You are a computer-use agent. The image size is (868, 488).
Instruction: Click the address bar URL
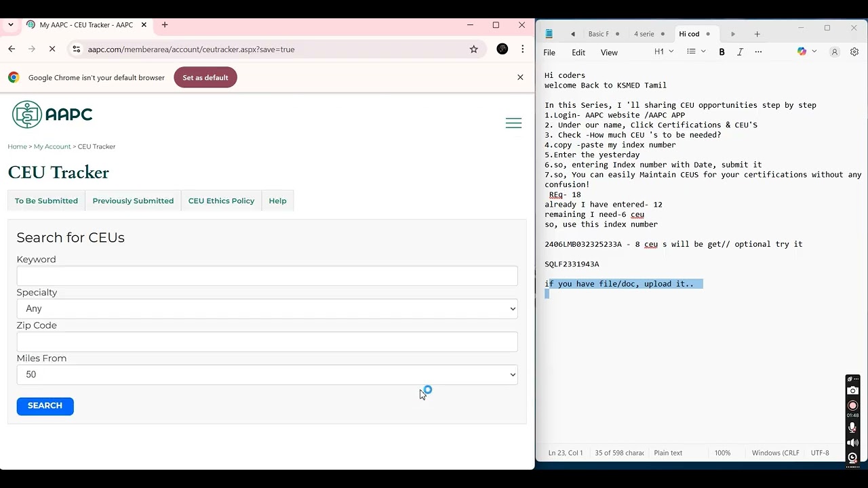pos(191,49)
